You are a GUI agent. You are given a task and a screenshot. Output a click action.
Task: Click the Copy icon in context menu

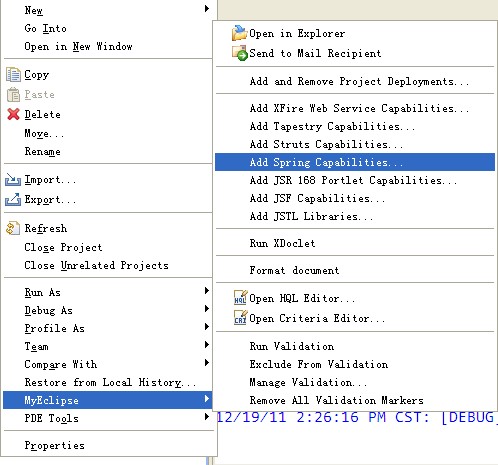point(13,75)
